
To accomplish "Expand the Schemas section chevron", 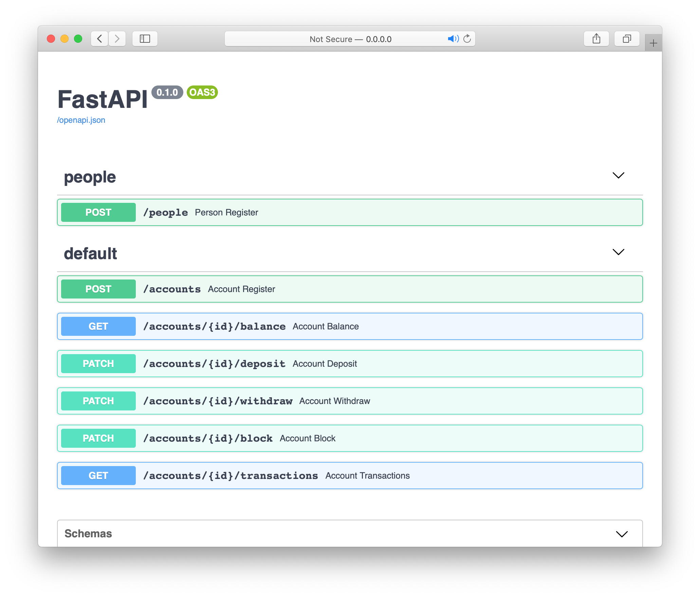I will tap(622, 534).
